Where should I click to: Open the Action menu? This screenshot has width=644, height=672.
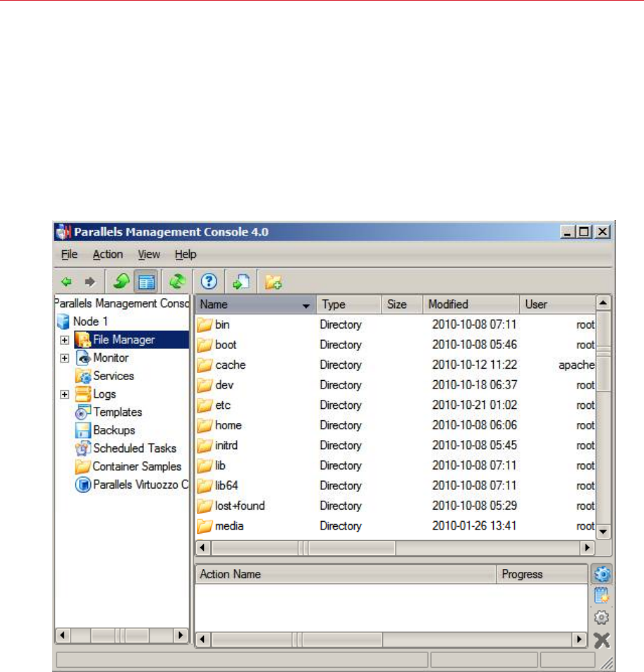[108, 255]
